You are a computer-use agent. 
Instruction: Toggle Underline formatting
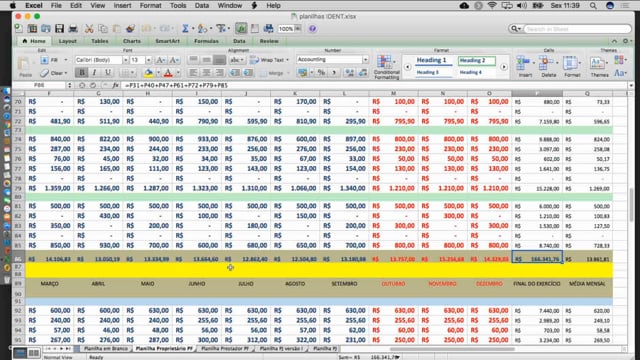pyautogui.click(x=107, y=73)
